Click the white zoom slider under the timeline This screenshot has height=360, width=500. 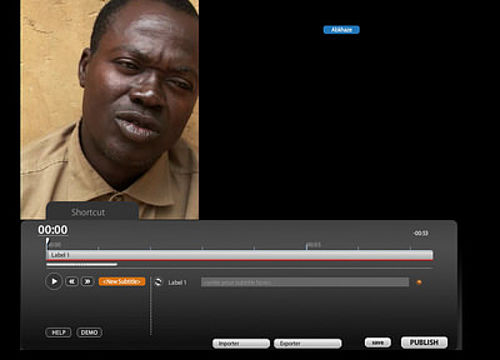point(82,265)
